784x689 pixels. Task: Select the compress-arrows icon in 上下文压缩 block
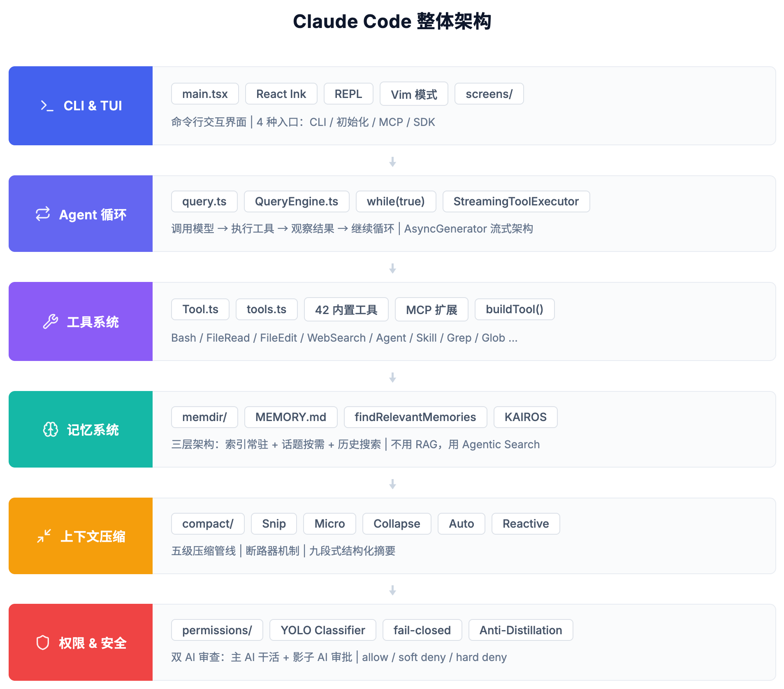(44, 535)
